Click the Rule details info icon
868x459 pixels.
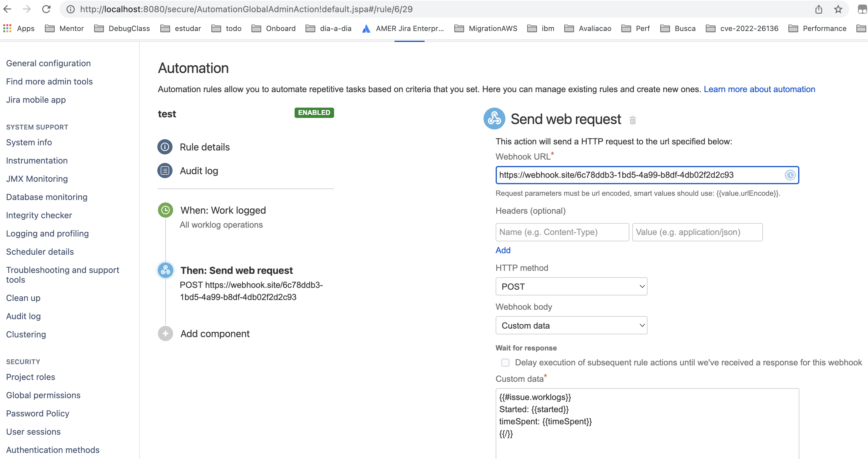(165, 147)
